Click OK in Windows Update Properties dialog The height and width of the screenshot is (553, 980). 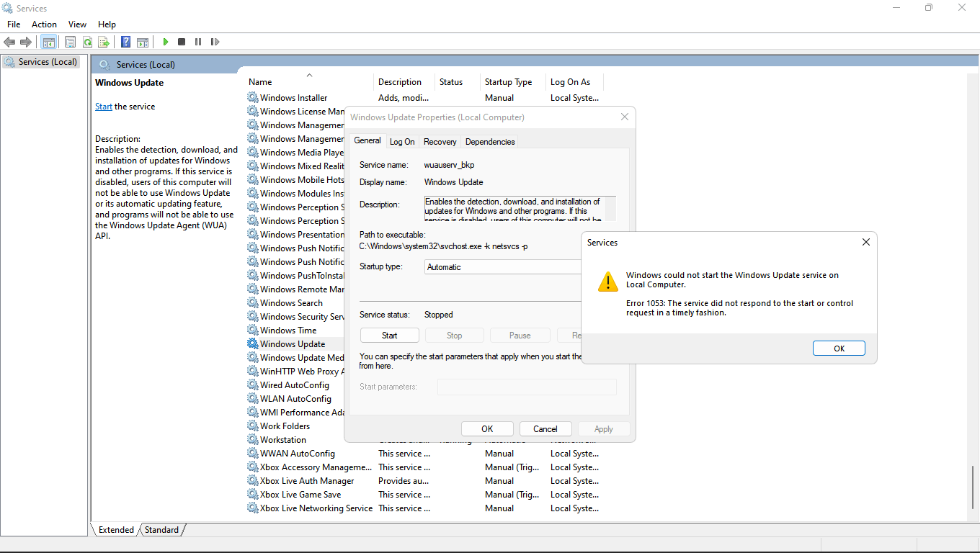[487, 428]
